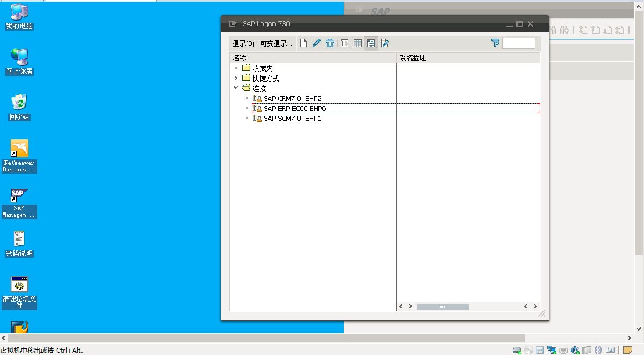Click description pane far-right scroll arrow

coord(535,306)
